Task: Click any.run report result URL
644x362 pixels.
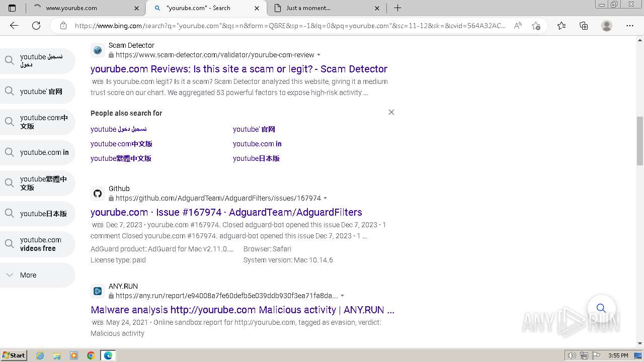Action: click(x=227, y=296)
